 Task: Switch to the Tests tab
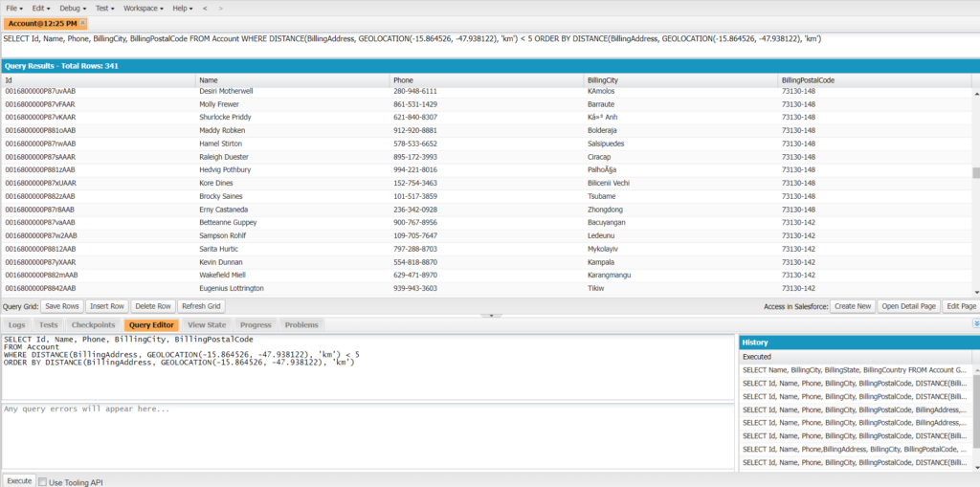pyautogui.click(x=48, y=325)
